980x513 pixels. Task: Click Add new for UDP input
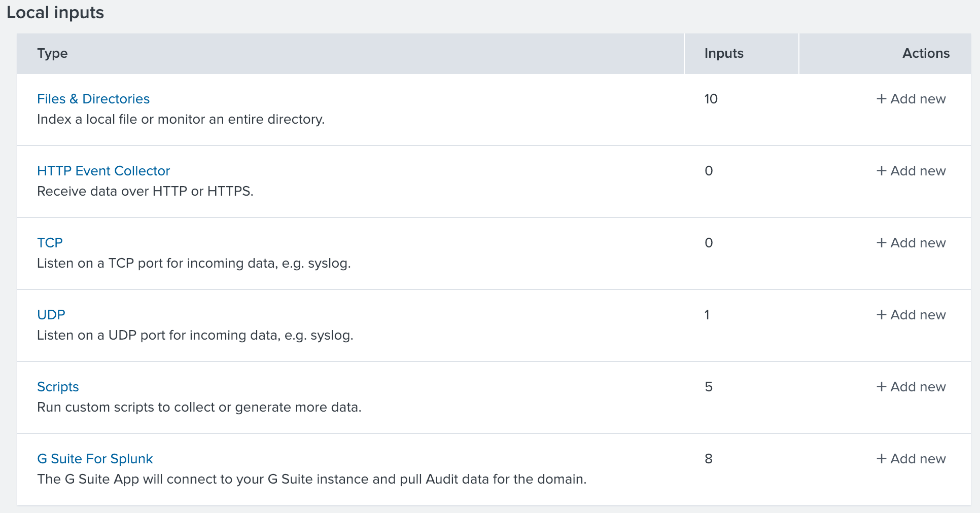911,315
